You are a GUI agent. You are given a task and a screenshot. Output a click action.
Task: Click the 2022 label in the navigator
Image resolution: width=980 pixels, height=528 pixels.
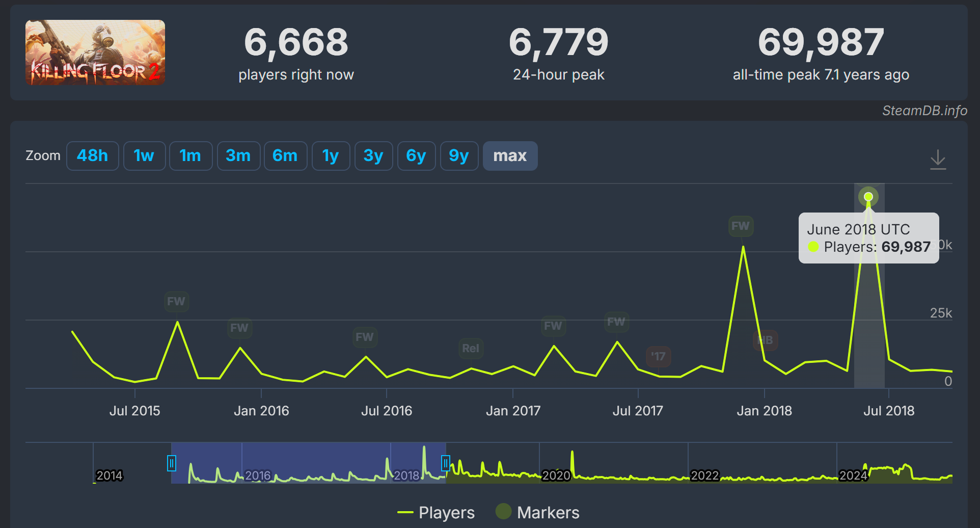point(705,476)
